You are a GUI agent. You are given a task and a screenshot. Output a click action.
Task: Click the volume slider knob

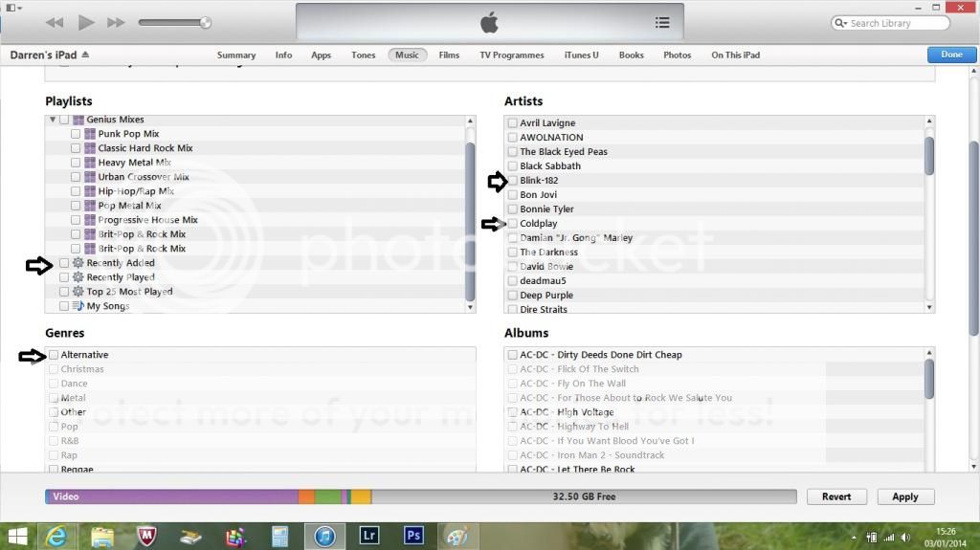pyautogui.click(x=205, y=23)
